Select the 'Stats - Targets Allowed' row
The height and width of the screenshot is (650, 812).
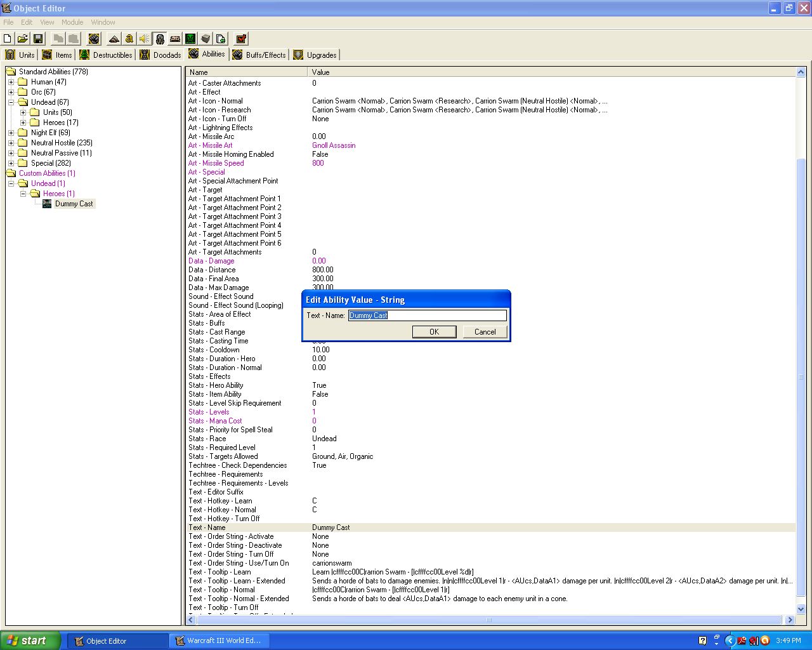[490, 456]
